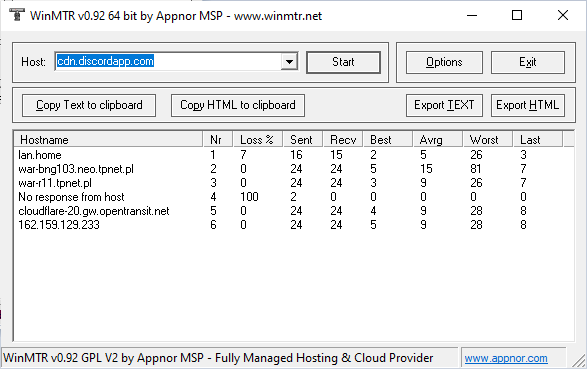Copy Text to clipboard
The width and height of the screenshot is (587, 372).
pos(89,105)
